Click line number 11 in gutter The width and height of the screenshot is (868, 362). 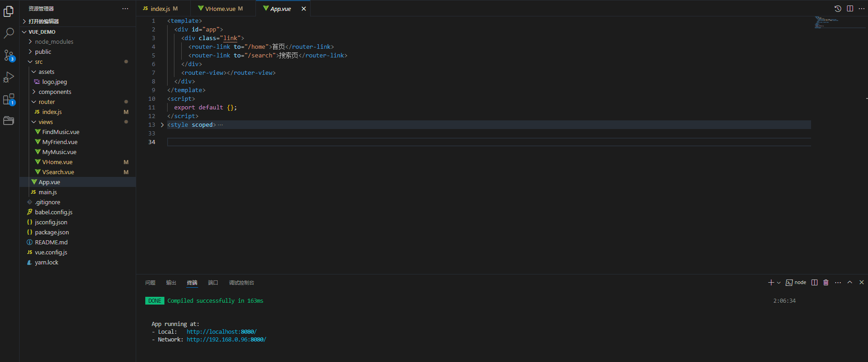[152, 108]
